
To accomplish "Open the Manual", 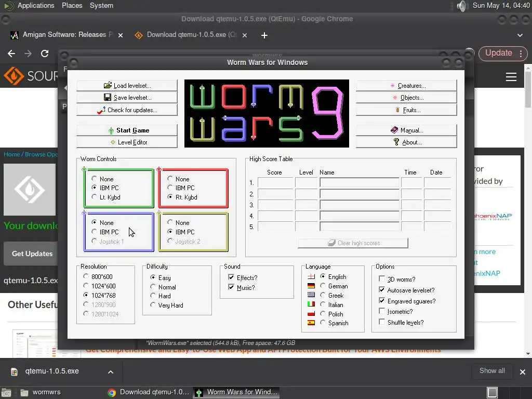I will (406, 130).
